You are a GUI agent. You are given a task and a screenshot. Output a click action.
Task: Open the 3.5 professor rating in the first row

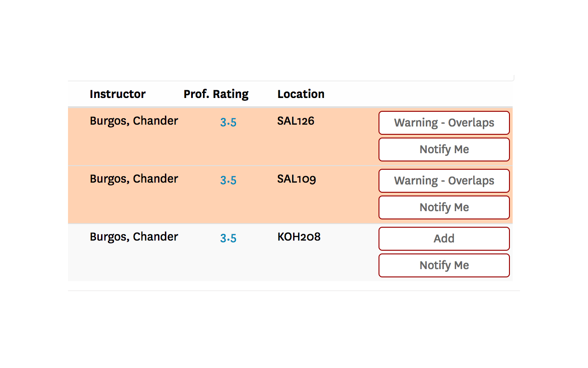click(x=228, y=122)
